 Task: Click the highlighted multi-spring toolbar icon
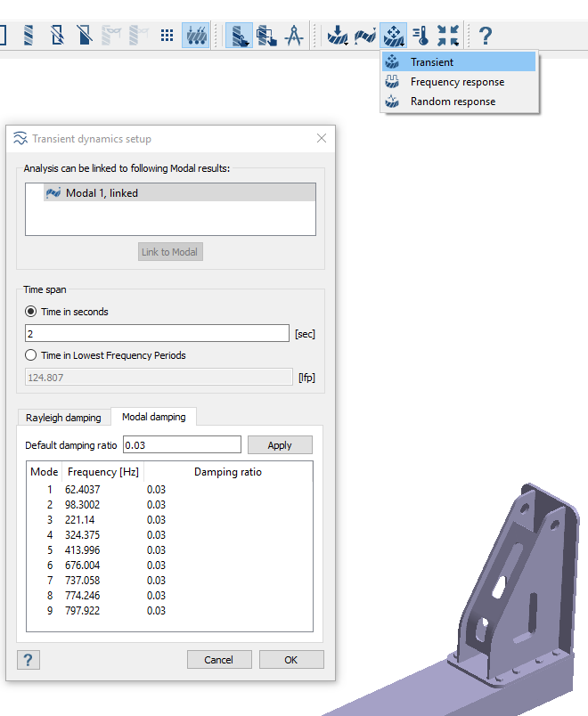pyautogui.click(x=195, y=36)
